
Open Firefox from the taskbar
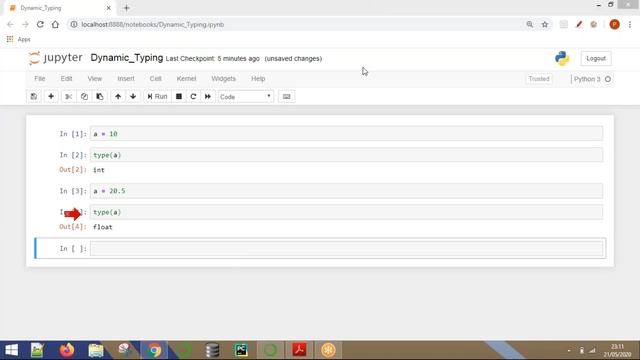pos(67,350)
